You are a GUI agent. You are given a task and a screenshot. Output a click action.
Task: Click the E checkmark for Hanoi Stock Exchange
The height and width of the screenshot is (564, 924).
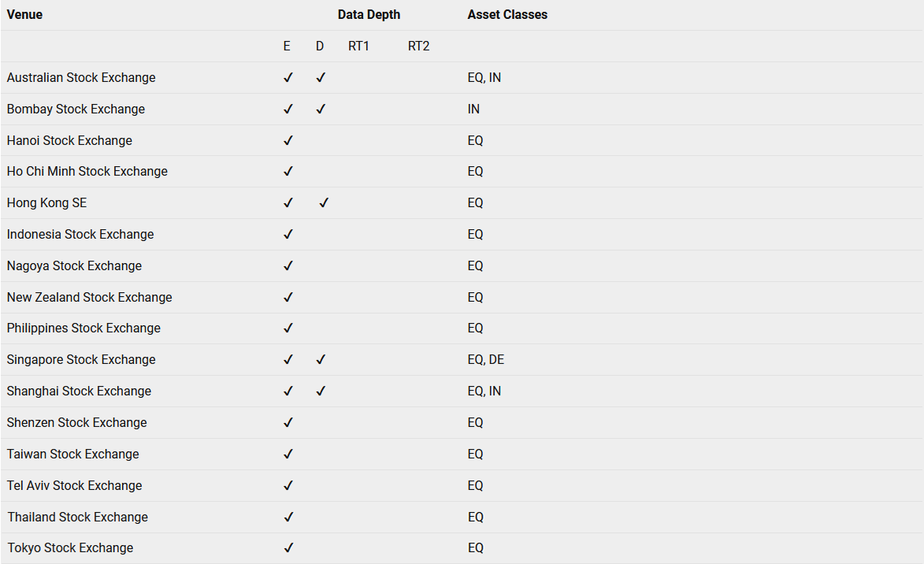pyautogui.click(x=288, y=140)
